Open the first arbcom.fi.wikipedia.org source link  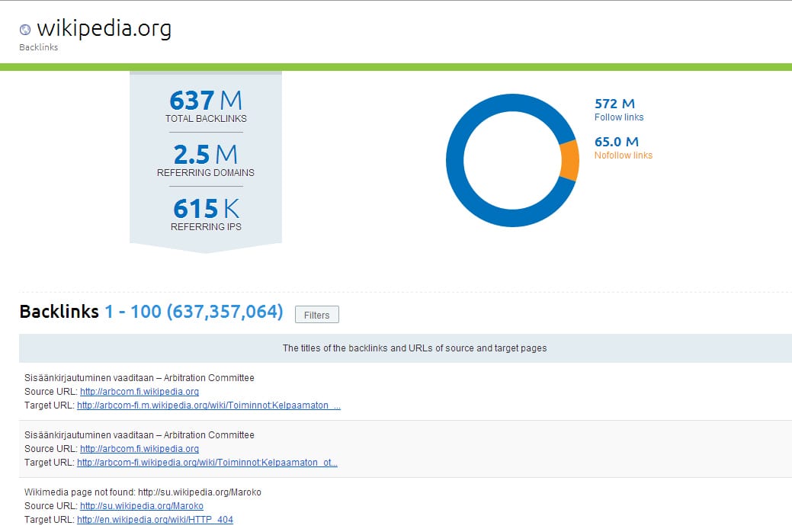pos(139,392)
